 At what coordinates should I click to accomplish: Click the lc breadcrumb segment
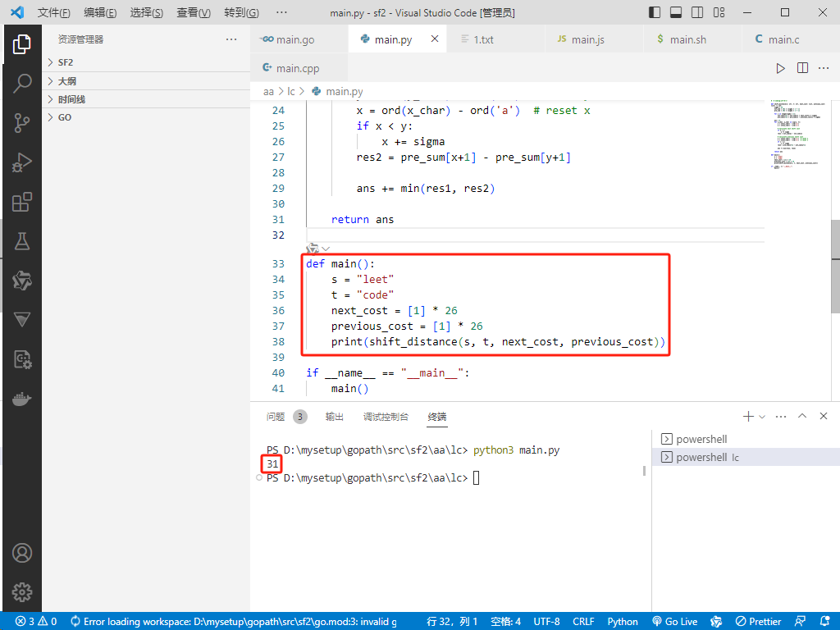click(x=291, y=92)
